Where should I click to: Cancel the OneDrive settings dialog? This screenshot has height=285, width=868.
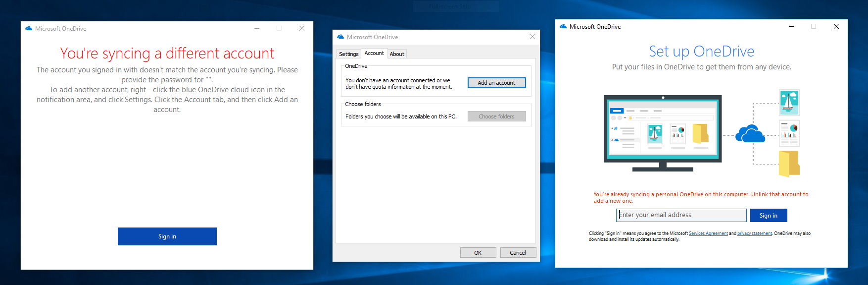tap(518, 253)
